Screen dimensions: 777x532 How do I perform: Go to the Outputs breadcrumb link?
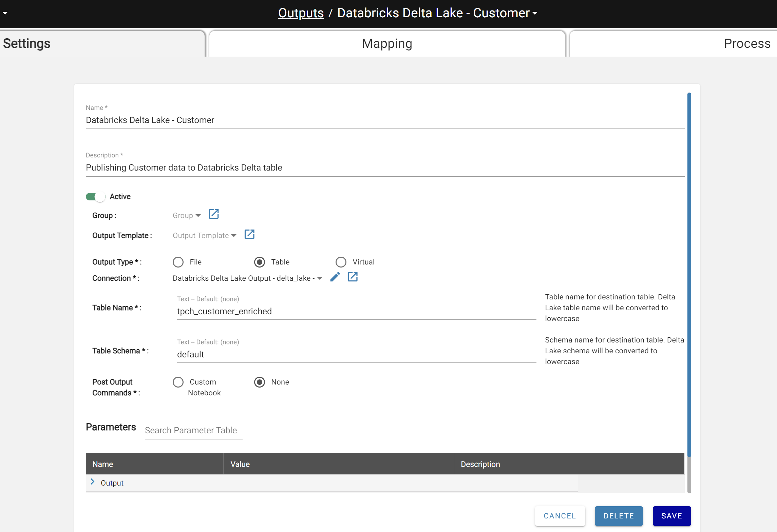[x=301, y=13]
